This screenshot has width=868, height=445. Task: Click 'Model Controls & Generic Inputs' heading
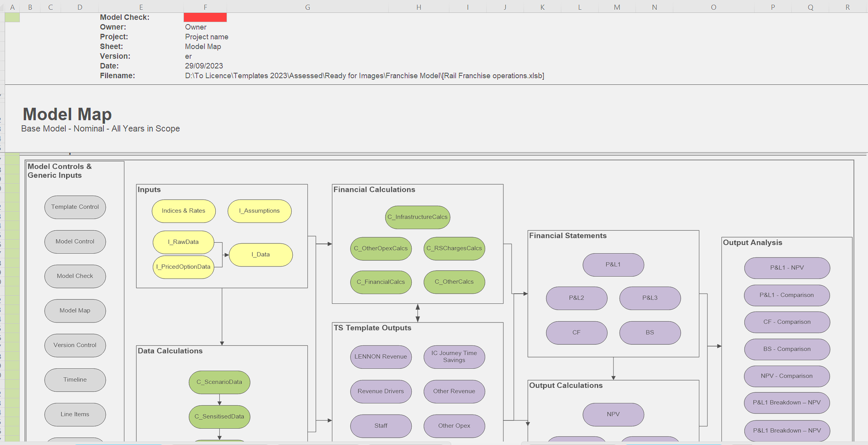click(60, 171)
